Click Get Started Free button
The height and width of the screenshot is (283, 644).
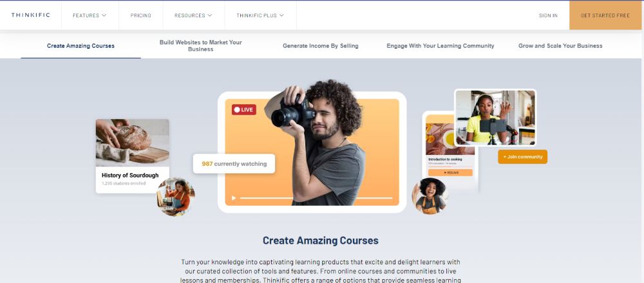605,15
